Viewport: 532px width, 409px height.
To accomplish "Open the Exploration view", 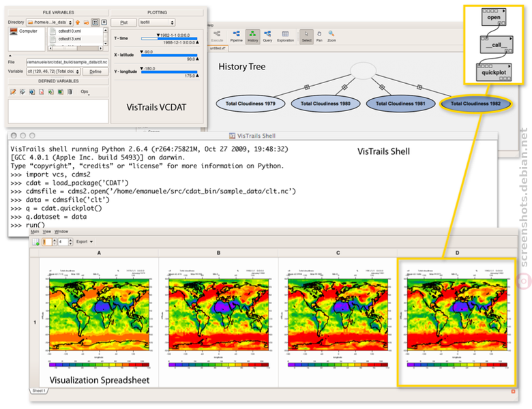I will (x=285, y=36).
